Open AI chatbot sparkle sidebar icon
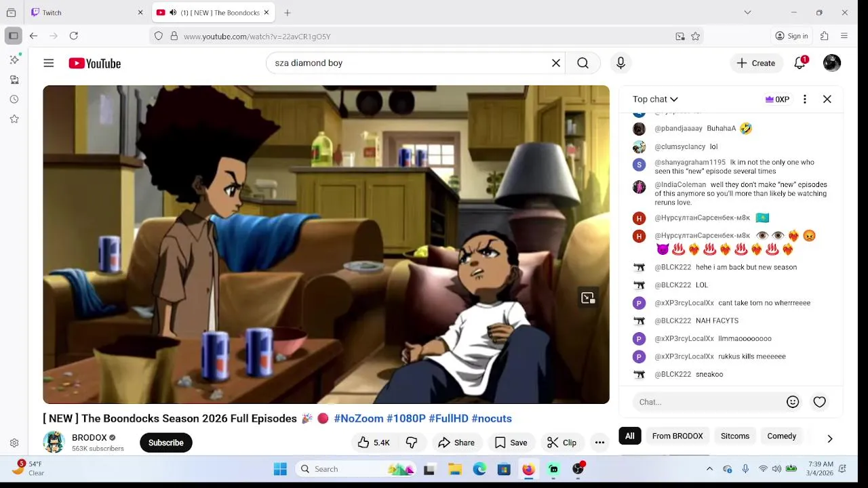The width and height of the screenshot is (868, 488). (x=14, y=60)
